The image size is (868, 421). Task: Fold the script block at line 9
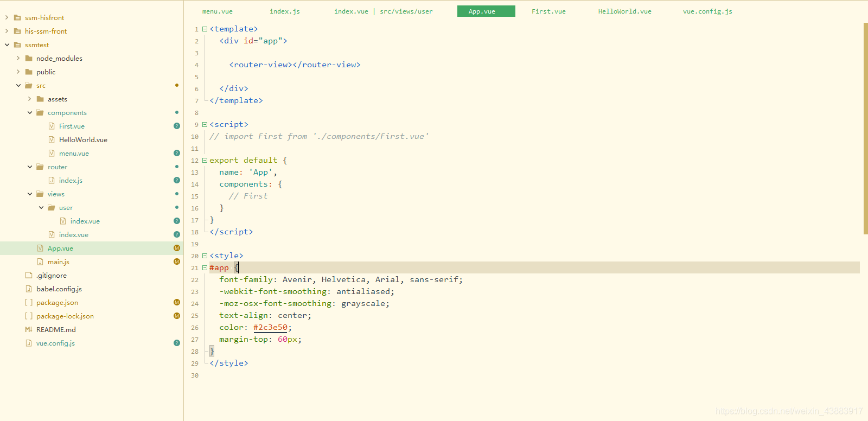click(205, 125)
